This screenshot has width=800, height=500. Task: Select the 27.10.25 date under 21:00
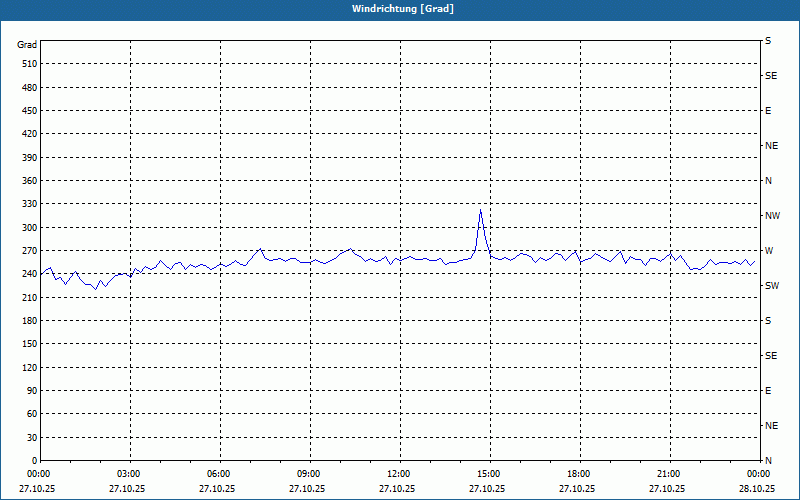(667, 489)
